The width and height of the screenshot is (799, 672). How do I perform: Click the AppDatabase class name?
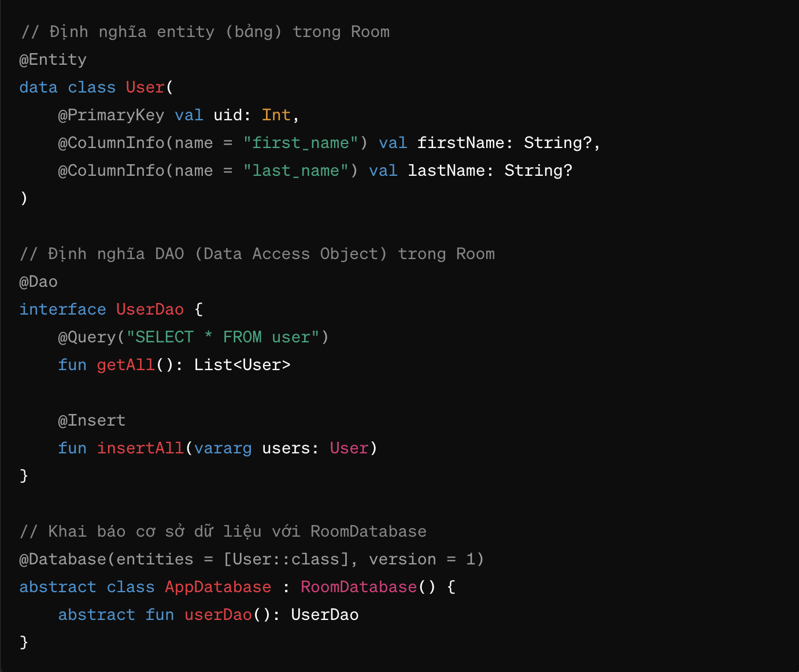tap(218, 587)
